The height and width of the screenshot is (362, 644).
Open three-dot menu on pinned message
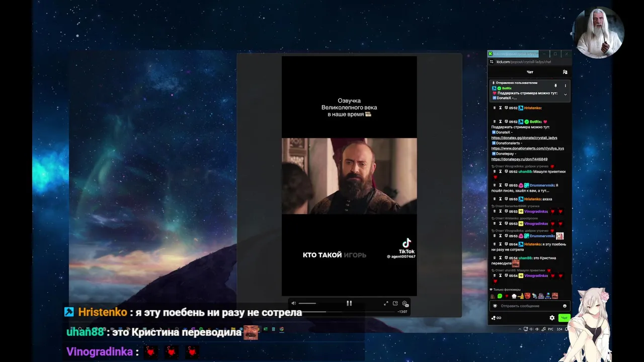[565, 85]
